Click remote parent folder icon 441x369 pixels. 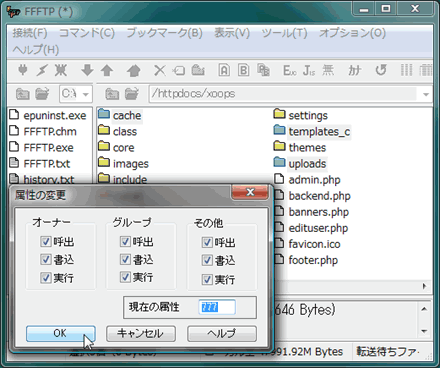coord(112,94)
